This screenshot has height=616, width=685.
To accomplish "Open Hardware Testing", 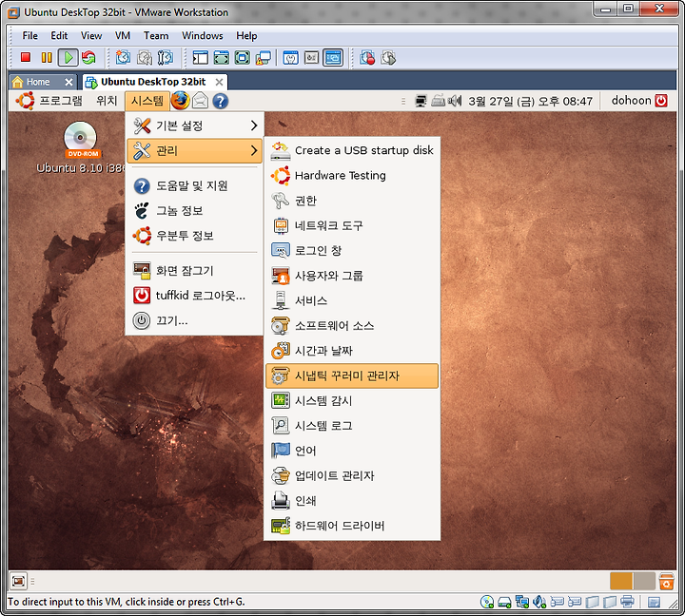I will pyautogui.click(x=352, y=176).
